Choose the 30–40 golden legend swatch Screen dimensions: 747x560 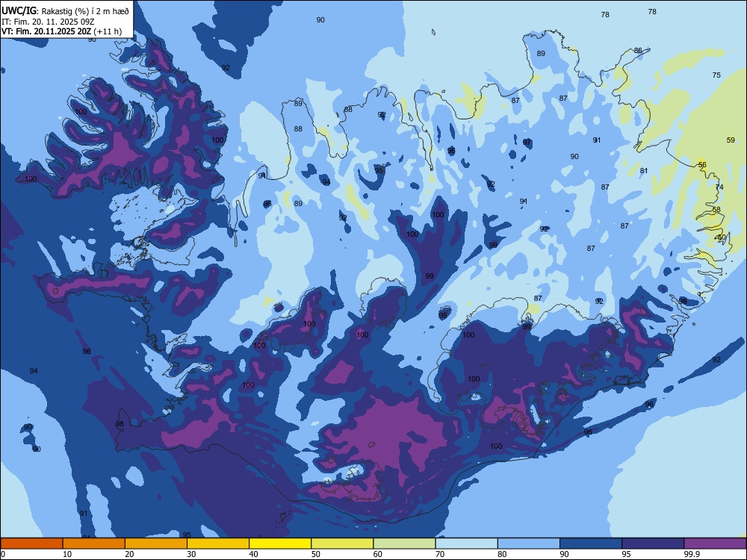(218, 544)
